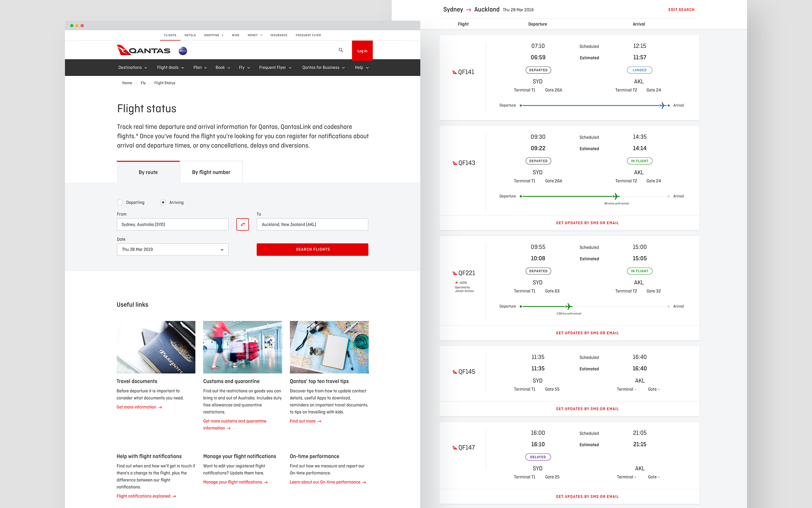
Task: Click the arrow after Get more information
Action: tap(160, 407)
